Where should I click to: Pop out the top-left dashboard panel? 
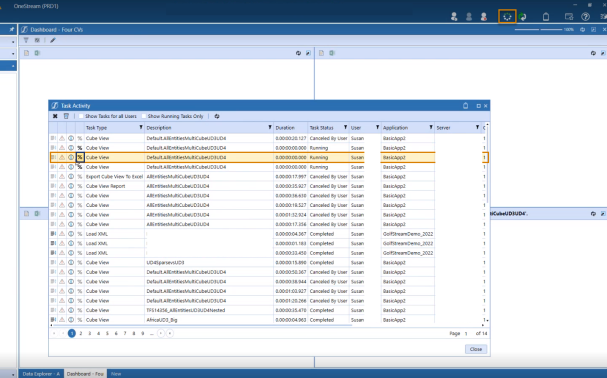pos(308,53)
